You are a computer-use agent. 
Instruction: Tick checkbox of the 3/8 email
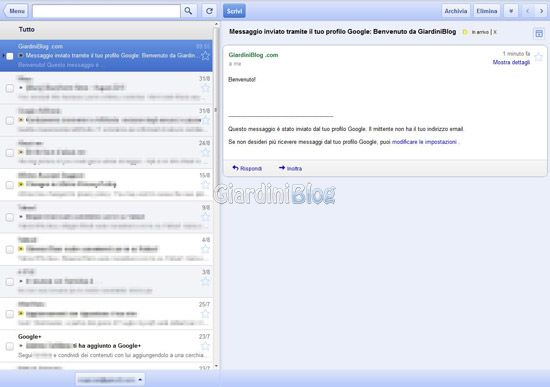pyautogui.click(x=10, y=282)
